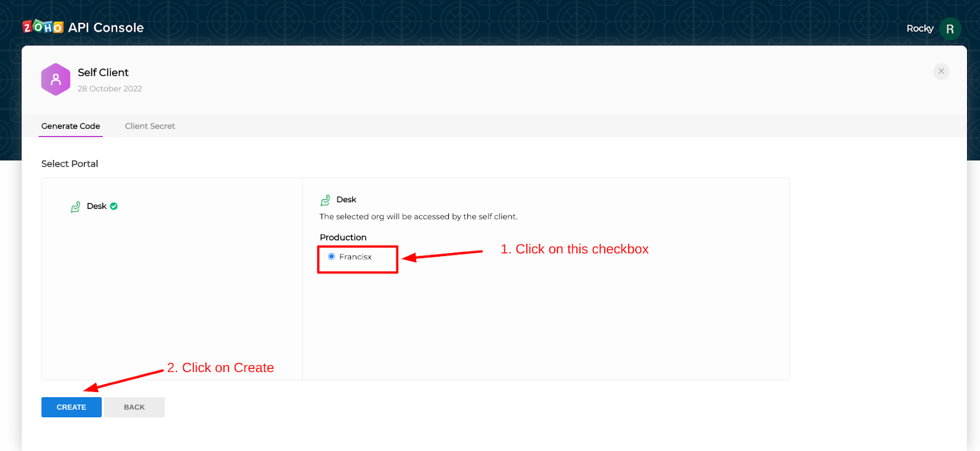Viewport: 980px width, 451px height.
Task: Switch to the Generate Code tab
Action: point(70,126)
